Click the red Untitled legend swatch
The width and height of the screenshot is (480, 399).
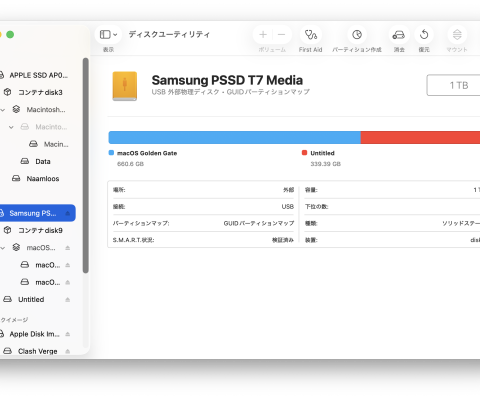click(x=304, y=153)
